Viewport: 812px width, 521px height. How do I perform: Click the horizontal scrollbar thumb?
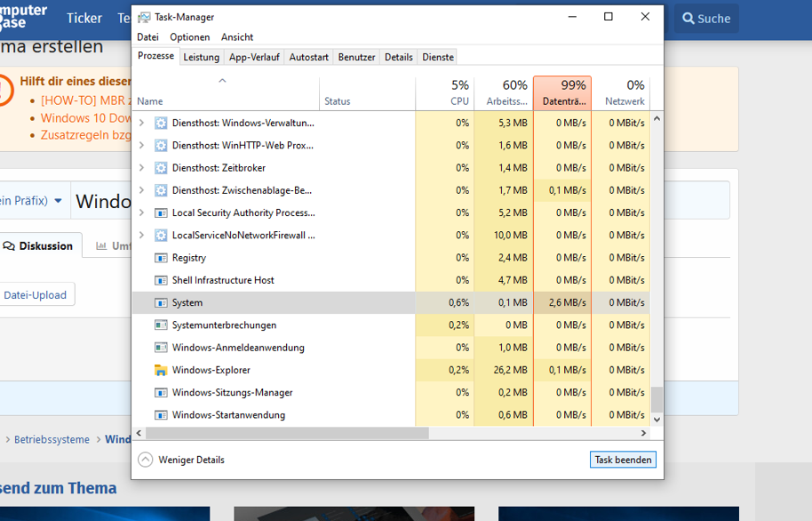[x=288, y=433]
